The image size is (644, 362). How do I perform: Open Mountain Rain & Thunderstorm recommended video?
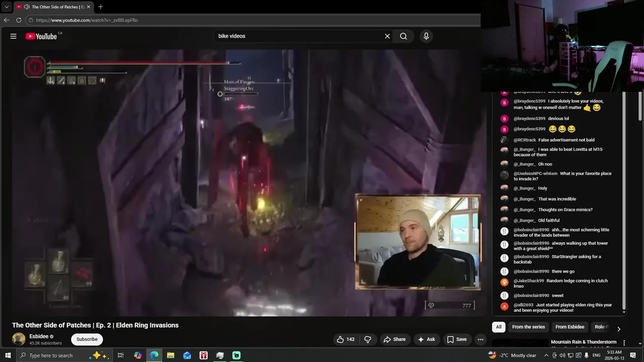click(x=584, y=342)
